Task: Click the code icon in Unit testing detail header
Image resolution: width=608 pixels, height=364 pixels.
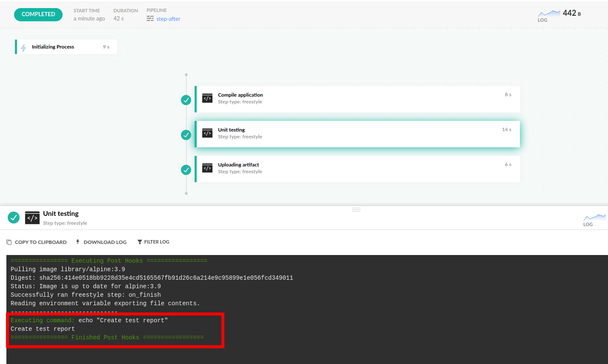Action: point(32,218)
